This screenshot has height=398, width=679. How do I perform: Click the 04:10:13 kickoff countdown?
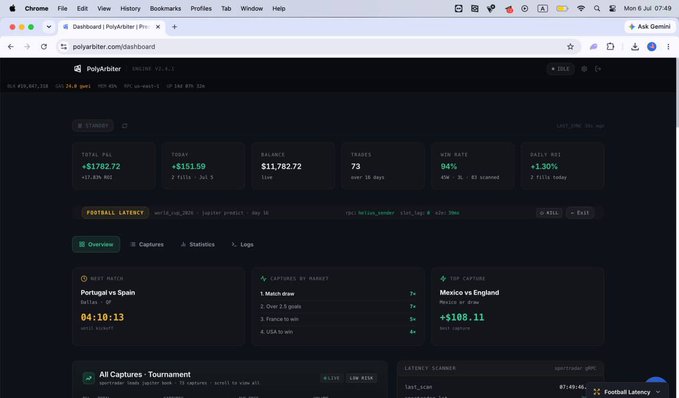(102, 317)
